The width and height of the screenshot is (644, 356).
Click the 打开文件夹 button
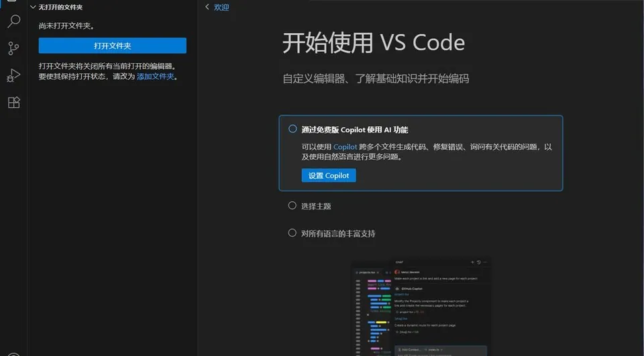(x=113, y=46)
